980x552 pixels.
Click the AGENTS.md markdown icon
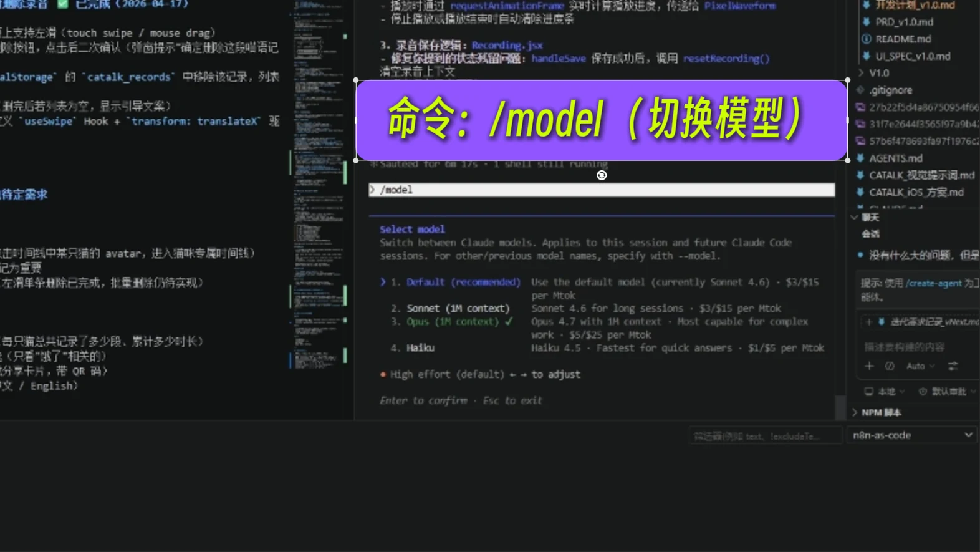(860, 158)
